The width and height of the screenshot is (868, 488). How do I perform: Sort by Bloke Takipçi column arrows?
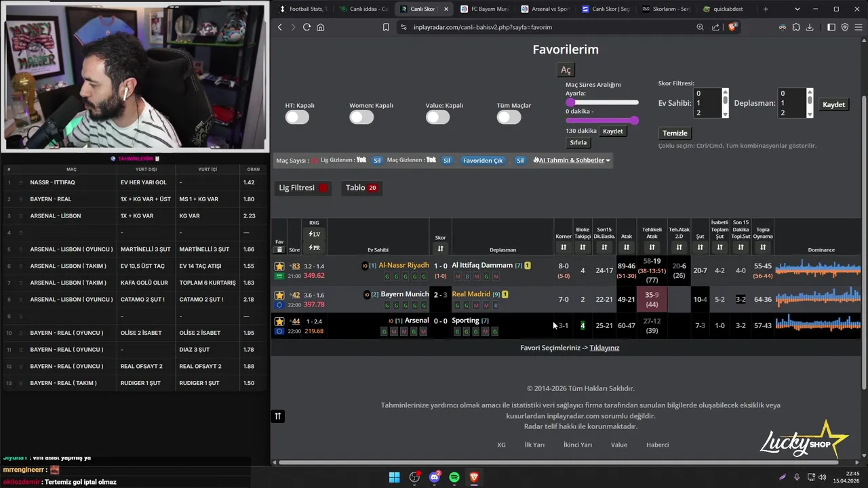(583, 247)
